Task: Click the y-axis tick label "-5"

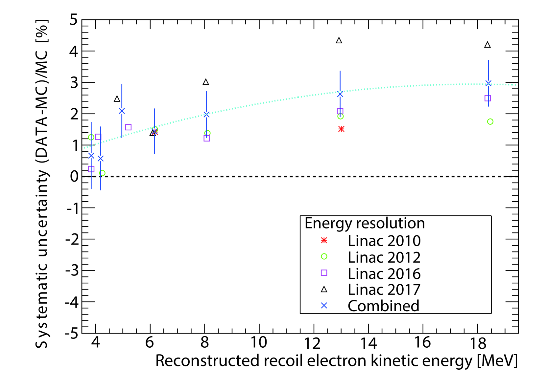Action: click(72, 334)
